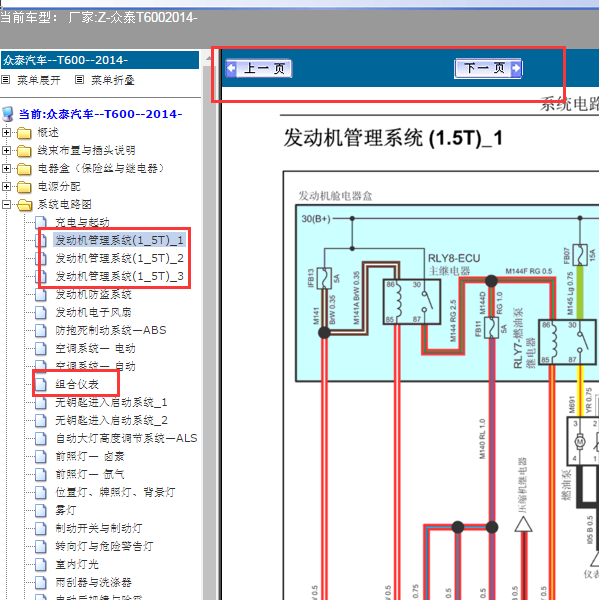This screenshot has height=600, width=599.
Task: Open the 发动机防盗系统 diagram
Action: click(93, 294)
